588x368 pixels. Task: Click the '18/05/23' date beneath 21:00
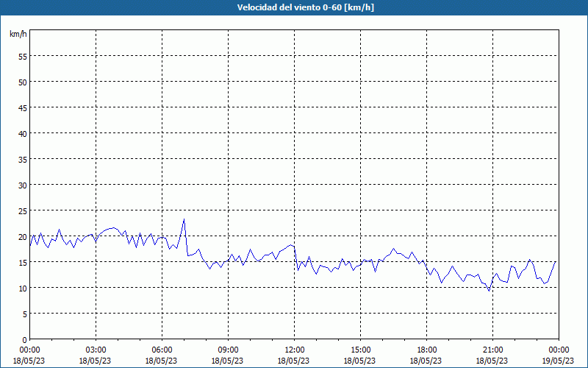pos(492,361)
